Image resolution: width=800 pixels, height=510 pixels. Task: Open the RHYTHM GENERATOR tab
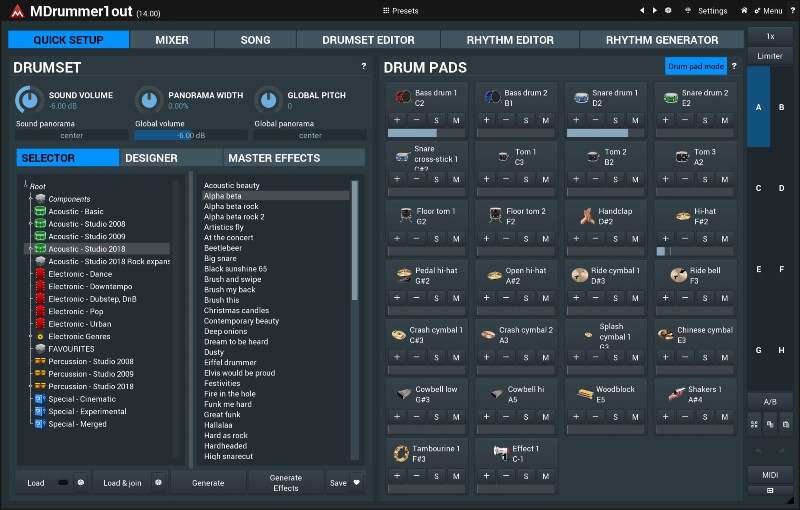click(662, 40)
